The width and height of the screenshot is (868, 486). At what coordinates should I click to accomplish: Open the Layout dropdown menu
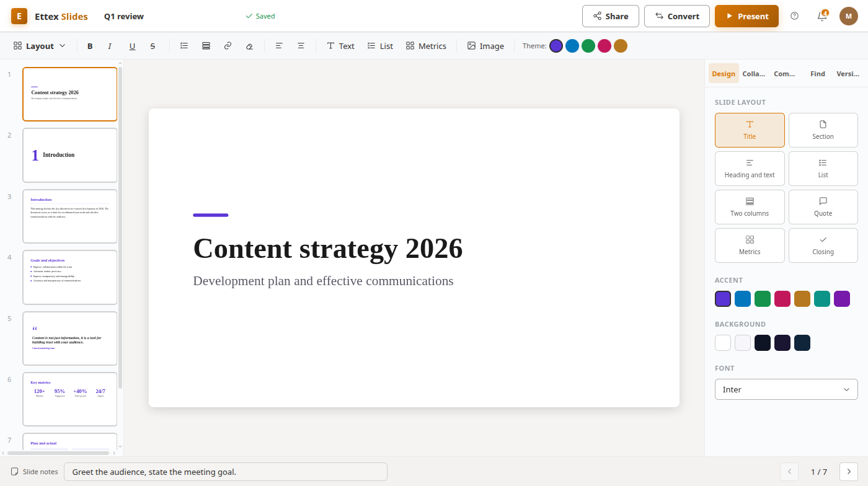pos(40,46)
